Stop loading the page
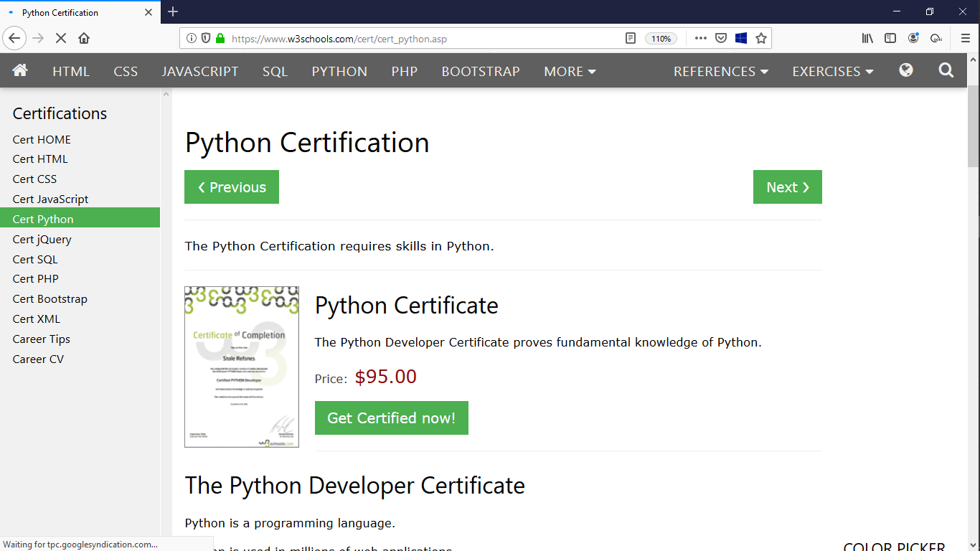The image size is (980, 551). 61,38
